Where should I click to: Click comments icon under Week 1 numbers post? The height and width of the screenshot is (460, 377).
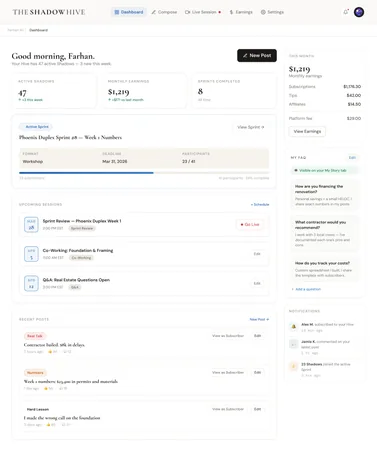coord(61,388)
